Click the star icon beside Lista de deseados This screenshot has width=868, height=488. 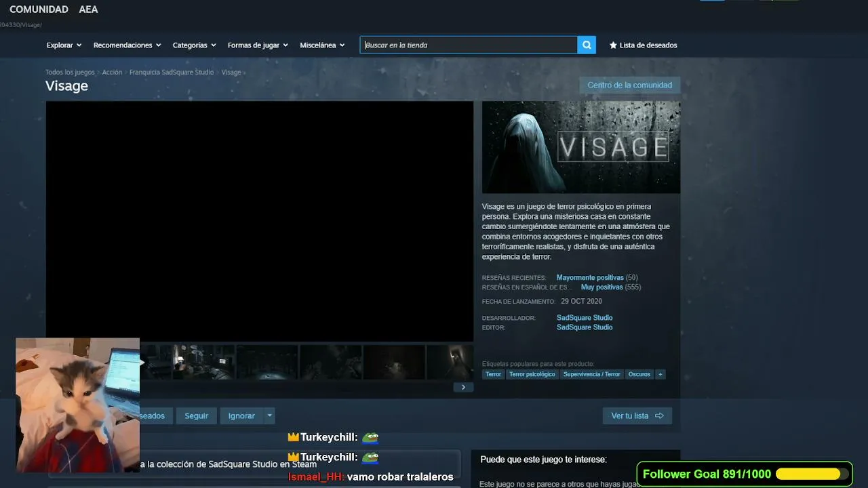point(613,45)
